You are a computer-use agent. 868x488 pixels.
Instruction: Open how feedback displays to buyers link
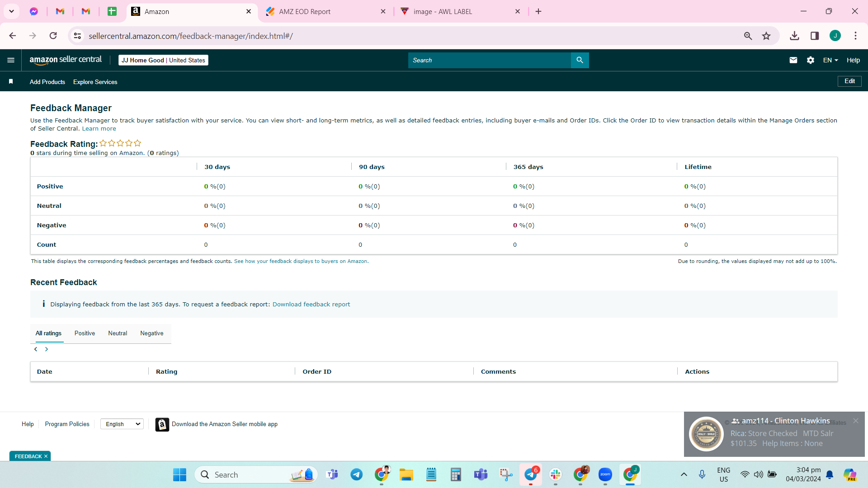[301, 261]
